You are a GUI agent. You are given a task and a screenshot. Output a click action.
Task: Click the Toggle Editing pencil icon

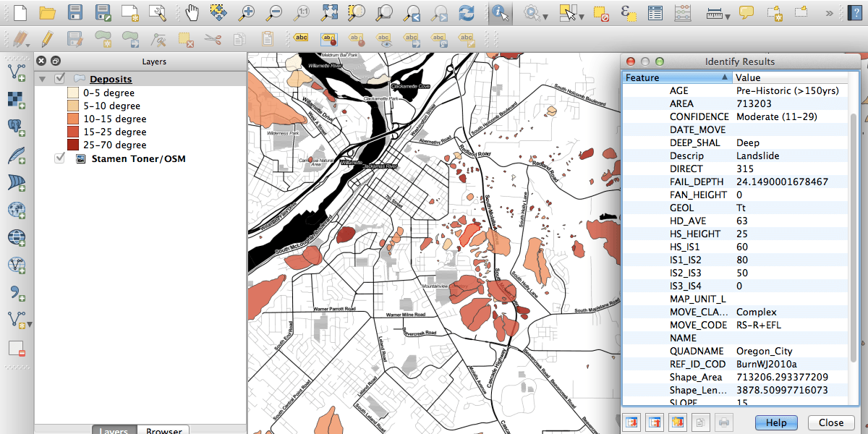(48, 38)
